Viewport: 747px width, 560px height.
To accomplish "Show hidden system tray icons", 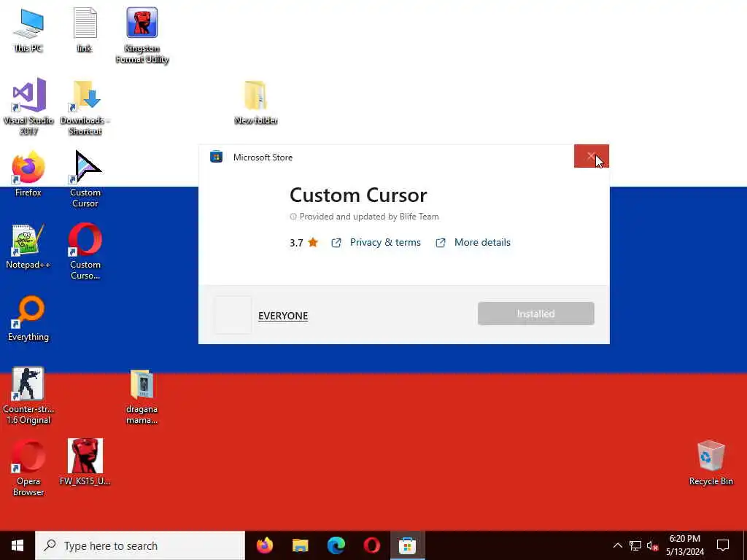I will pos(617,545).
